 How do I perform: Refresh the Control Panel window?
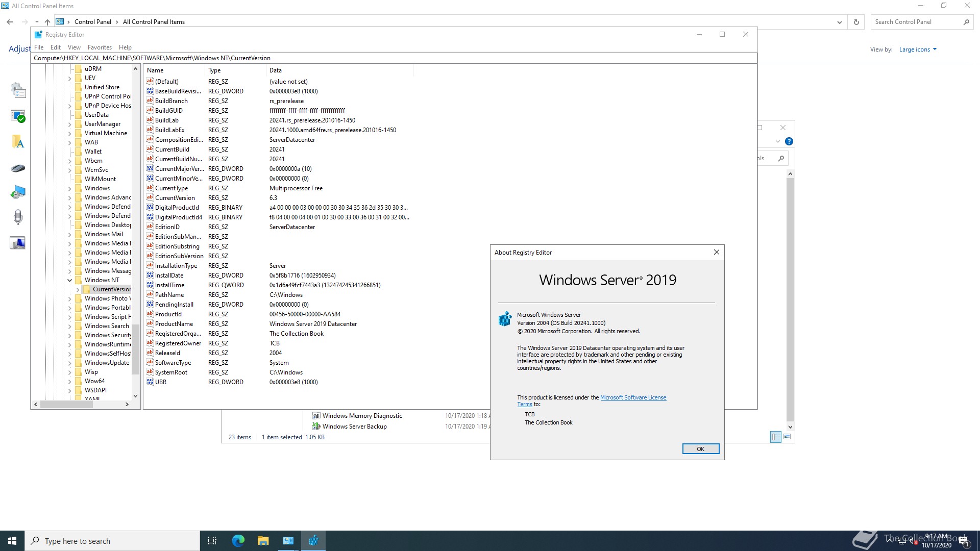pos(856,22)
